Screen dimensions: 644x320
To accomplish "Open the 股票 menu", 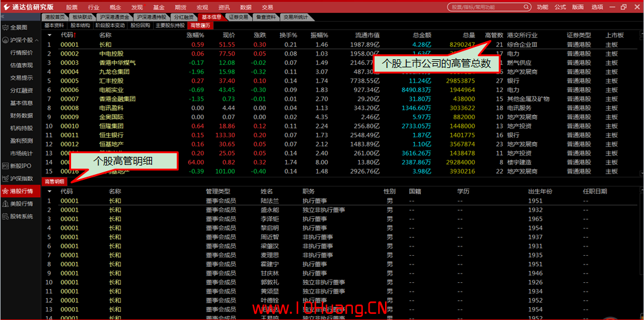I will click(72, 7).
